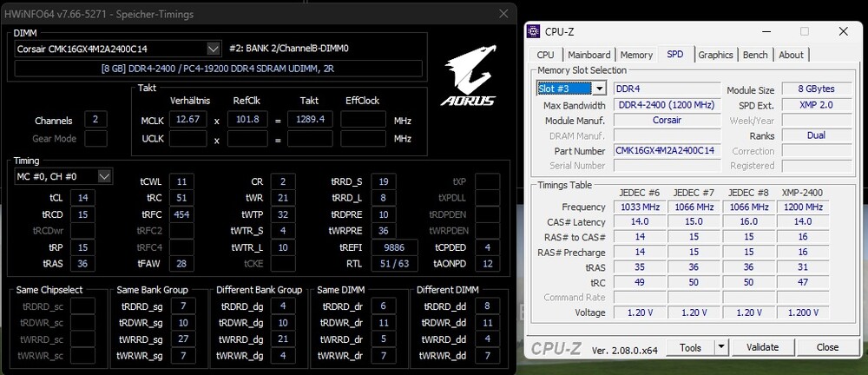Click the Close button in CPU-Z
The image size is (868, 375).
click(827, 347)
